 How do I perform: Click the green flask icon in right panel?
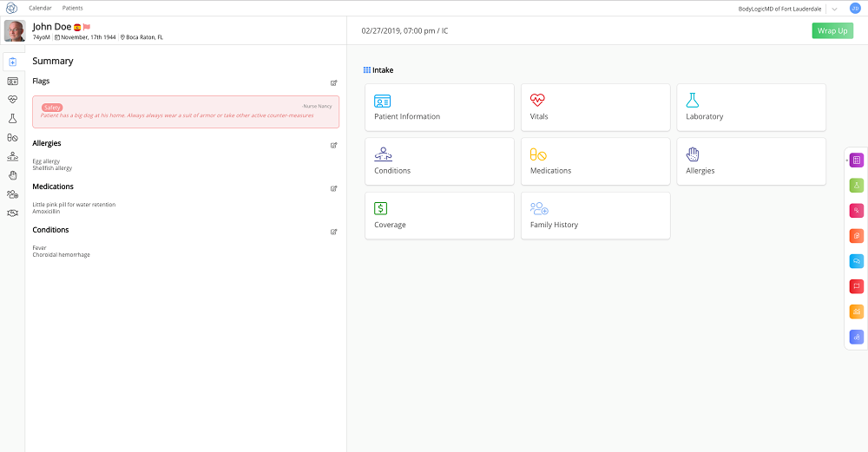coord(857,185)
